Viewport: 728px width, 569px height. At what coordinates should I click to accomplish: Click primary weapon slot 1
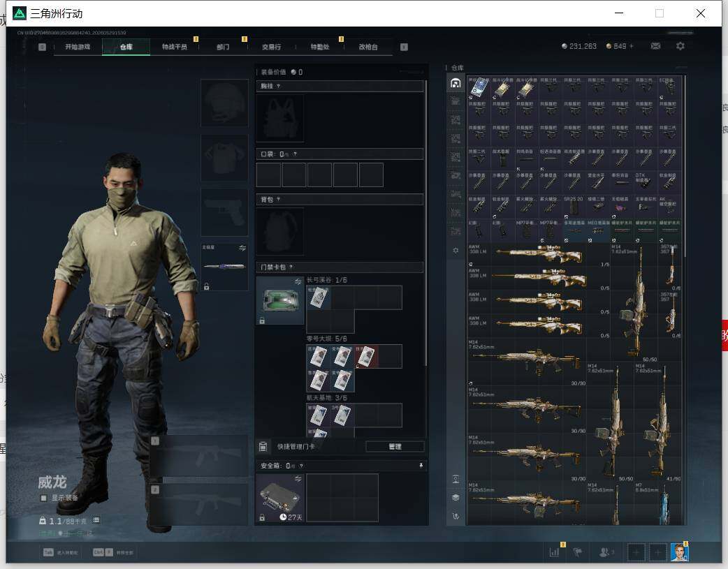click(x=198, y=456)
